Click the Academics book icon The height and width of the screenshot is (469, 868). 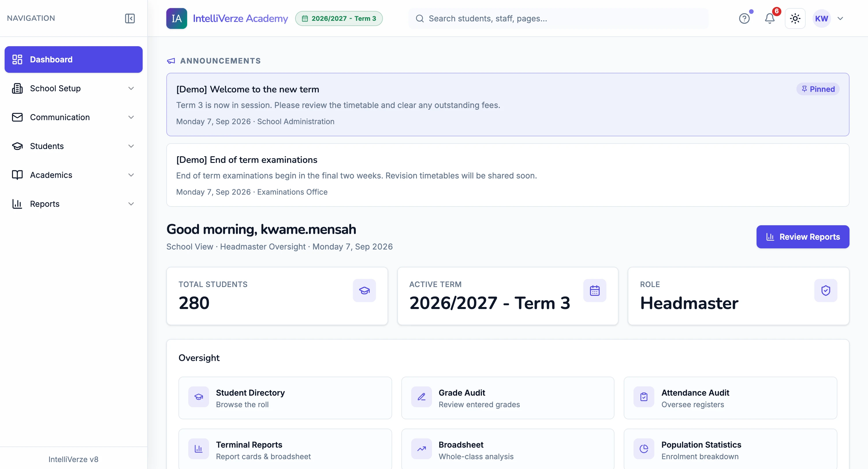pyautogui.click(x=17, y=175)
